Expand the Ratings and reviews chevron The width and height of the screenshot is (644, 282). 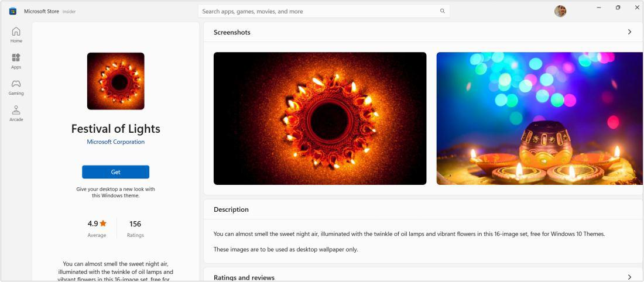click(x=629, y=277)
